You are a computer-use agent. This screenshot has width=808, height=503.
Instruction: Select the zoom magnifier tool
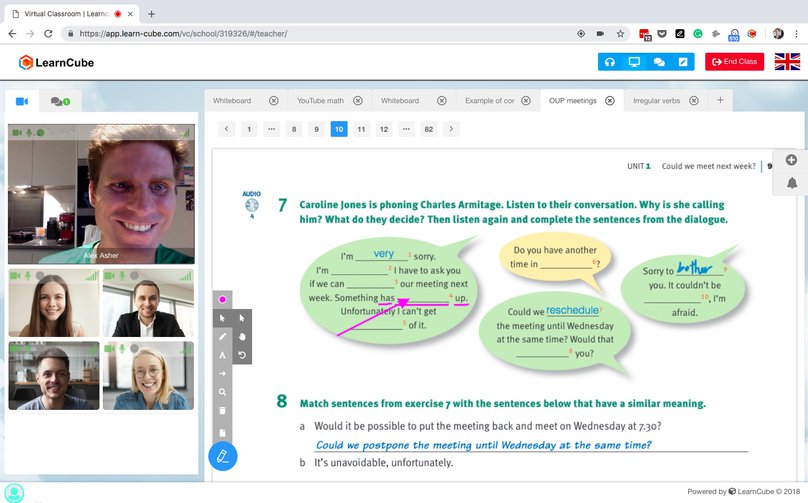[x=222, y=392]
